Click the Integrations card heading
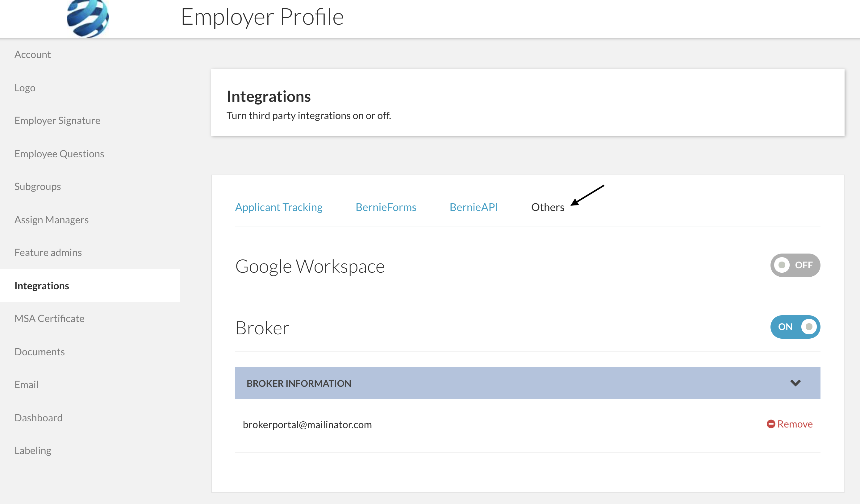This screenshot has height=504, width=860. click(269, 96)
